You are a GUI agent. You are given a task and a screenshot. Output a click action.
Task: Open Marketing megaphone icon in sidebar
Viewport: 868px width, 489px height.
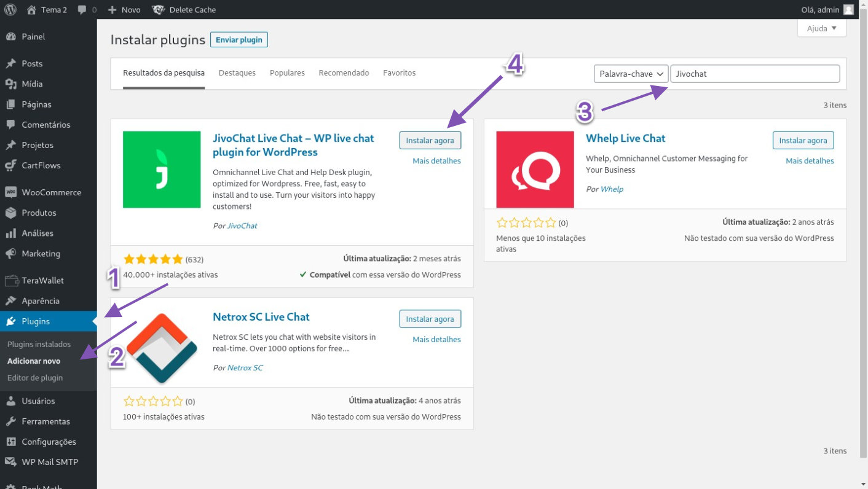10,254
